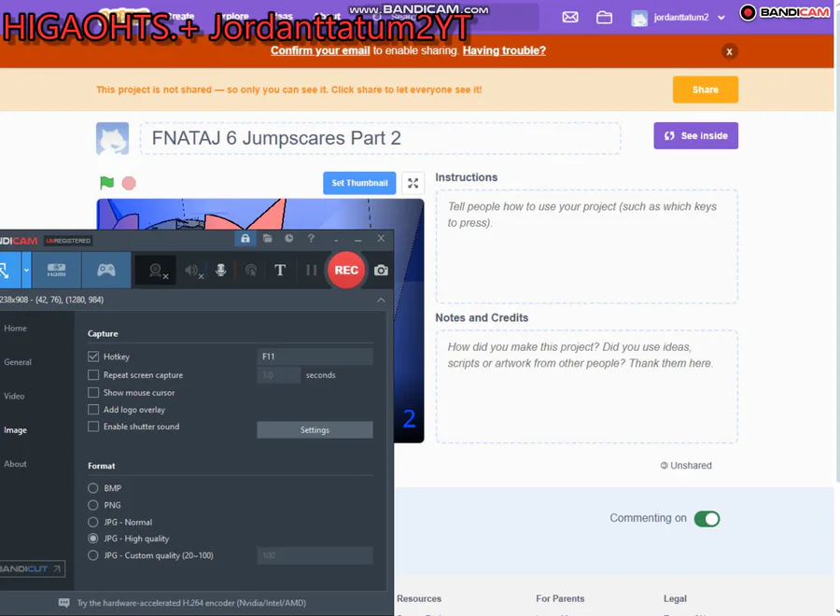Image resolution: width=840 pixels, height=616 pixels.
Task: Enable Add logo overlay checkbox
Action: tap(93, 409)
